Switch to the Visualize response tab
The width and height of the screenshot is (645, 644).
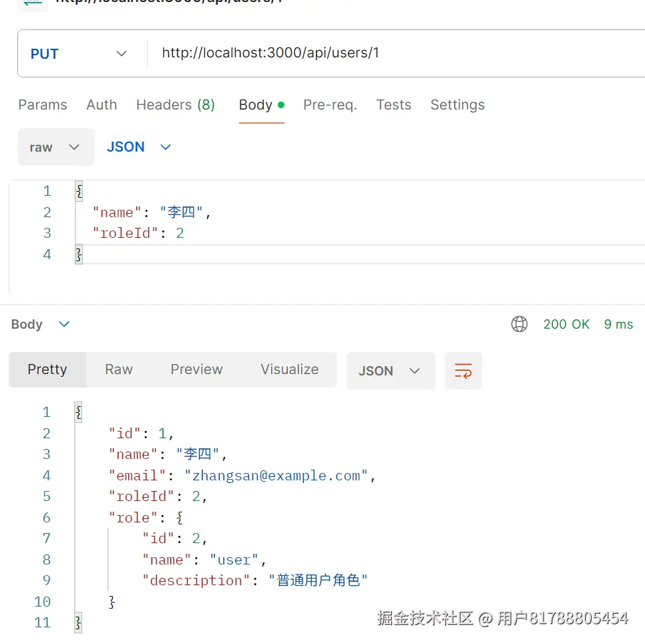[289, 369]
